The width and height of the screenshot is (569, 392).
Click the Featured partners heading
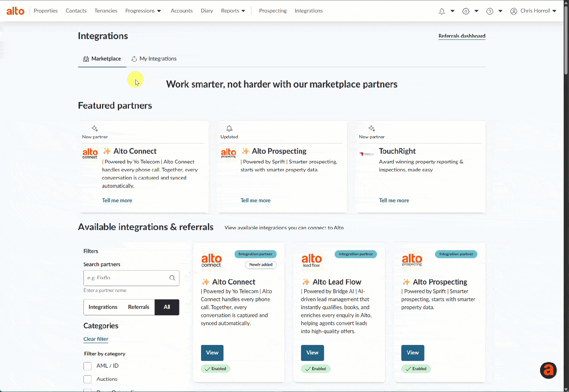[115, 105]
